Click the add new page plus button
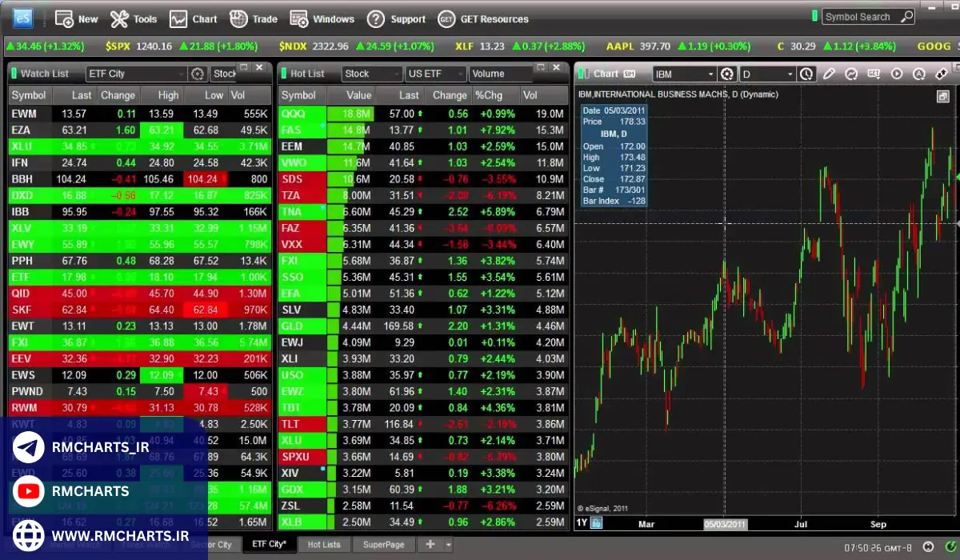Viewport: 960px width, 560px height. pyautogui.click(x=430, y=545)
